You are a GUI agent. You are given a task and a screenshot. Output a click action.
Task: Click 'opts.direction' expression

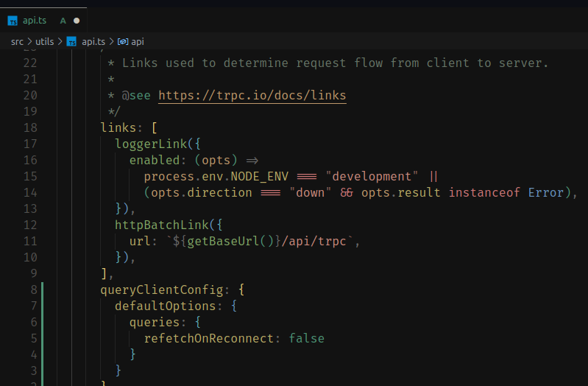(202, 192)
